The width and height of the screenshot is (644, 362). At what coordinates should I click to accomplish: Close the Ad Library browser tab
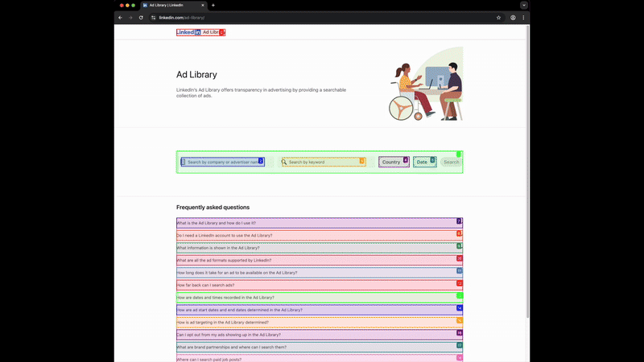[203, 6]
